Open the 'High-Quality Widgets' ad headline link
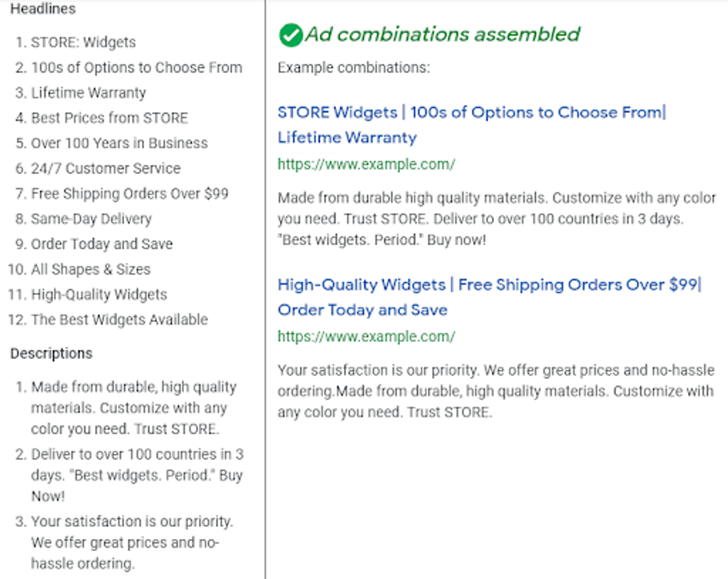 point(489,285)
